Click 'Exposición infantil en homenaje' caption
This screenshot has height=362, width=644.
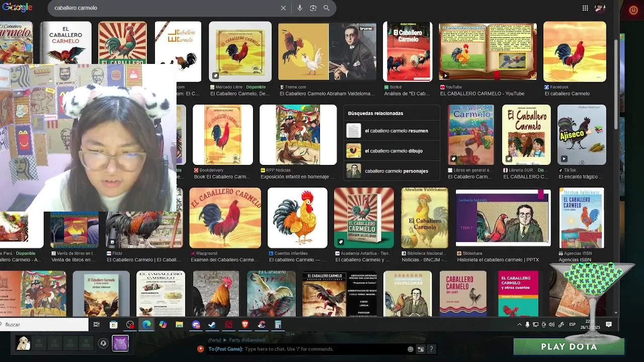coord(298,177)
